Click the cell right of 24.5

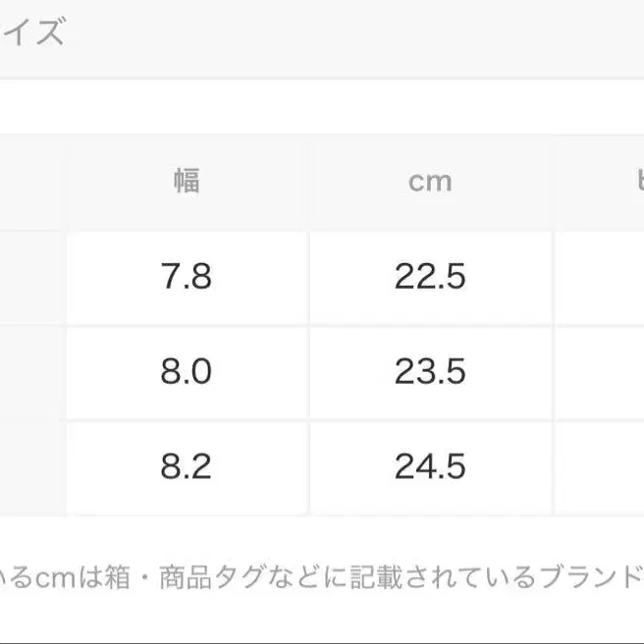click(x=601, y=466)
